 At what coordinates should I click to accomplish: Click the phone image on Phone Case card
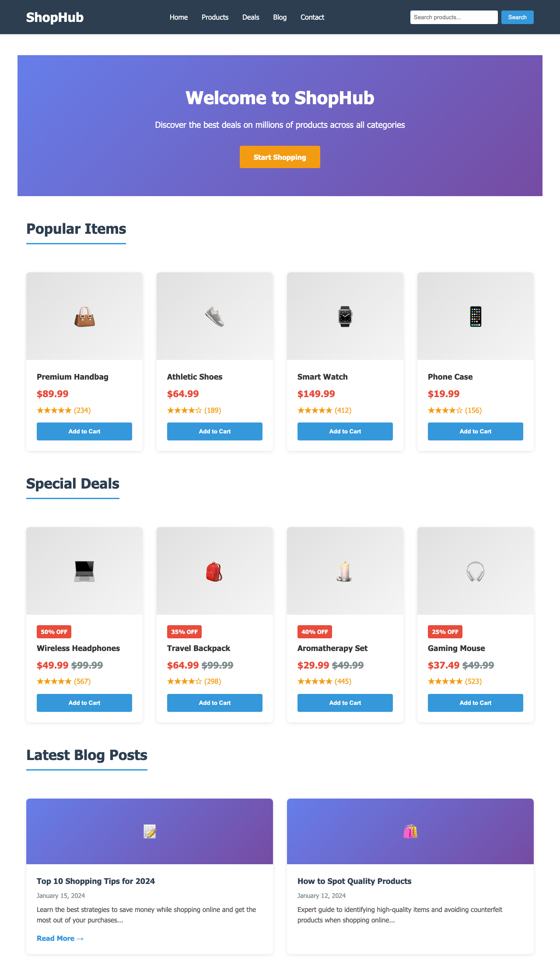coord(475,316)
